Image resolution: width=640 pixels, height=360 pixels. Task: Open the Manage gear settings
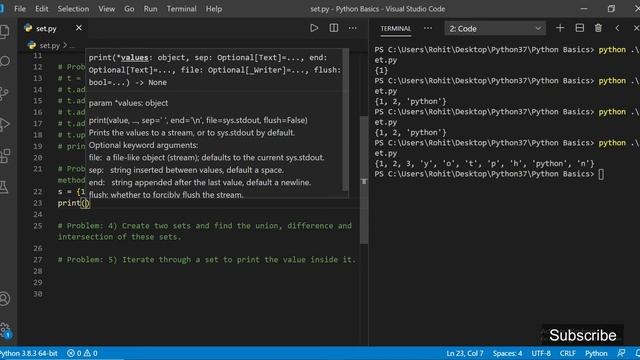pyautogui.click(x=5, y=330)
